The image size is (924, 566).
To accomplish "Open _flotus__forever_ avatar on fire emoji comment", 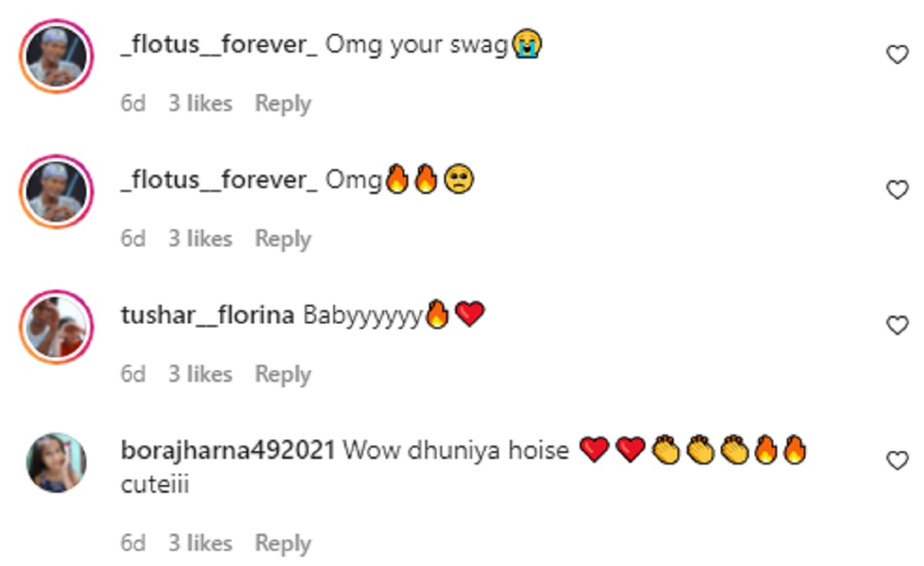I will [x=56, y=191].
